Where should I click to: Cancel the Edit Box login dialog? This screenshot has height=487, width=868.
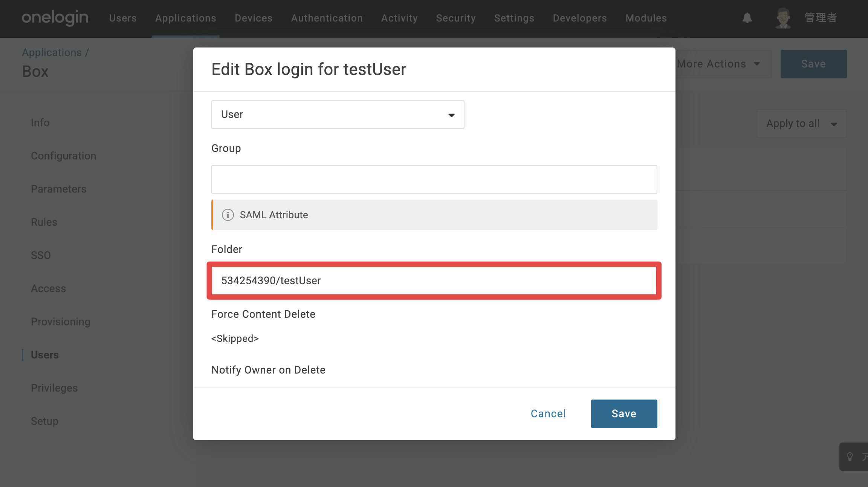[x=549, y=414]
